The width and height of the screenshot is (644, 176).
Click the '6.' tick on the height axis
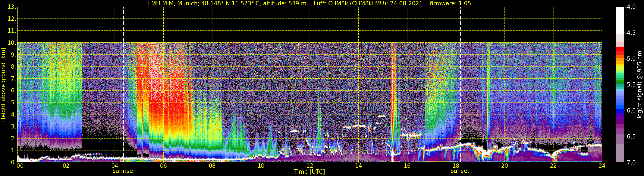tap(13, 91)
